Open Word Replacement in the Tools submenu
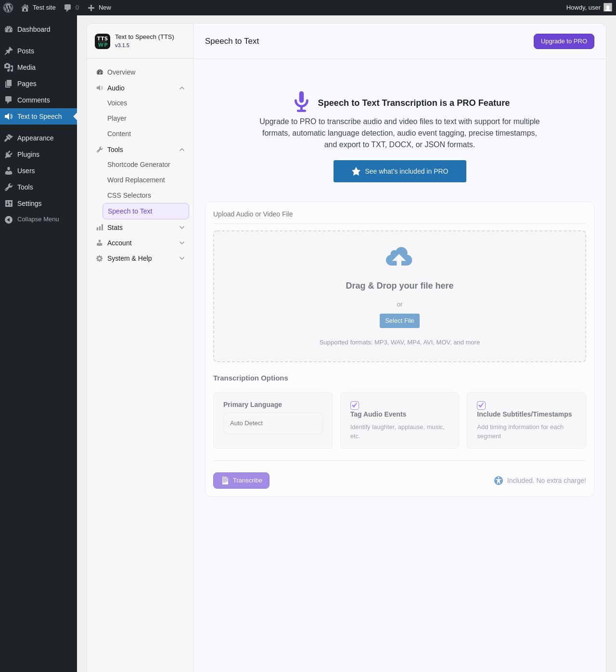 pos(136,180)
